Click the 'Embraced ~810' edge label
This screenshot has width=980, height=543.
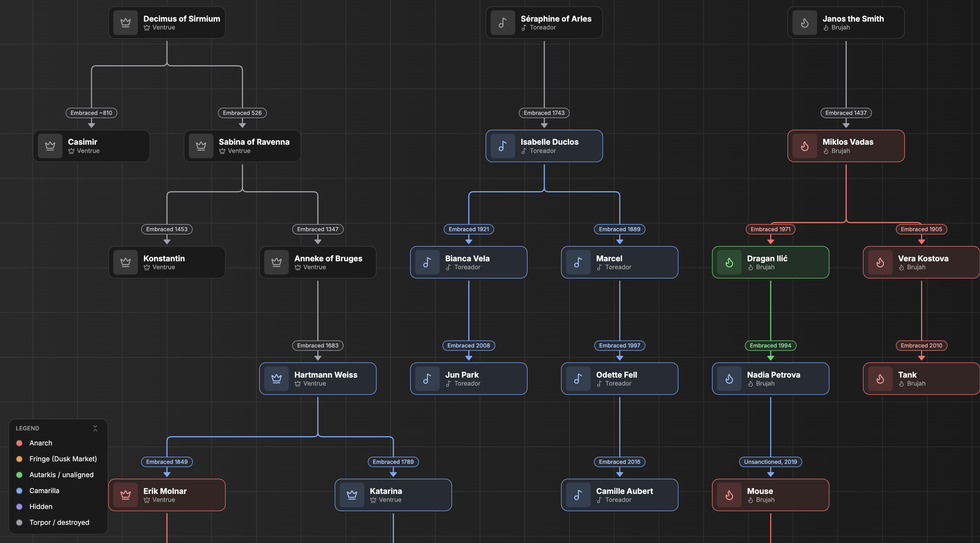(91, 113)
